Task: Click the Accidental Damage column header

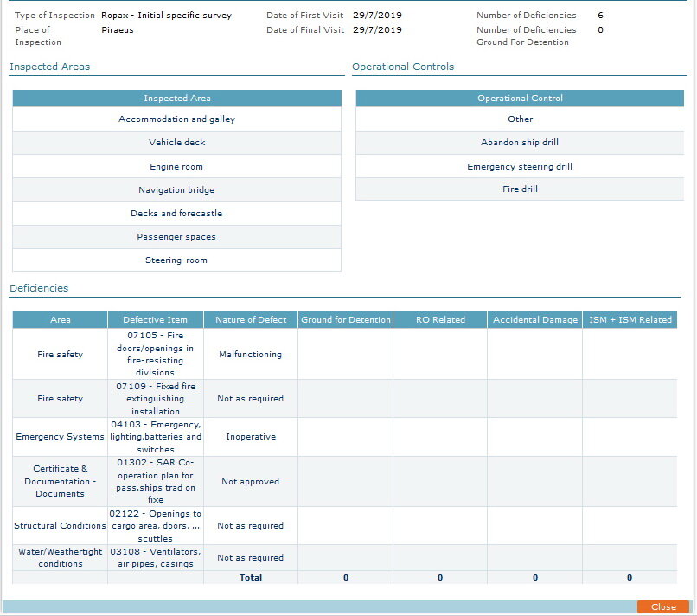Action: pyautogui.click(x=534, y=320)
